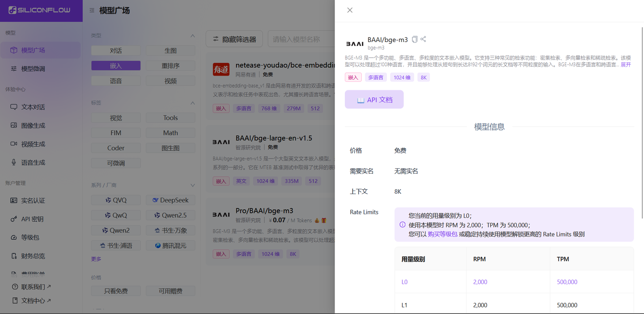644x314 pixels.
Task: Toggle the sidebar collapse icon
Action: pyautogui.click(x=92, y=10)
